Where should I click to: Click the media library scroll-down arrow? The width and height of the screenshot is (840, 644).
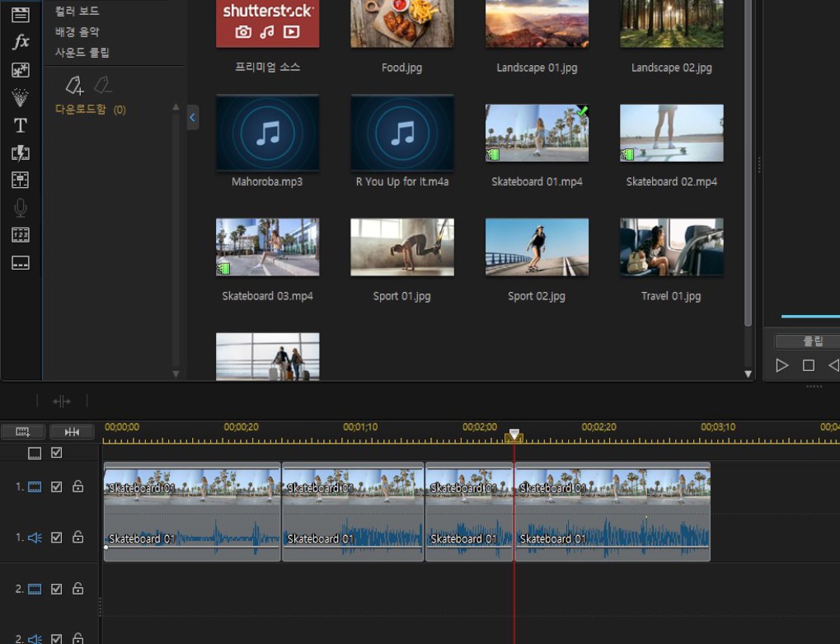[748, 374]
